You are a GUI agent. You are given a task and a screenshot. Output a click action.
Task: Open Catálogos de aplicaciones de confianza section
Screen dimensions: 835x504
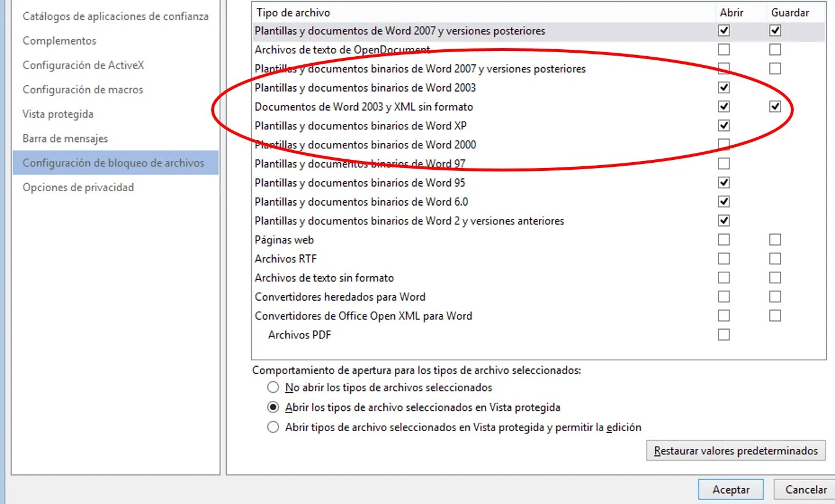pyautogui.click(x=115, y=16)
